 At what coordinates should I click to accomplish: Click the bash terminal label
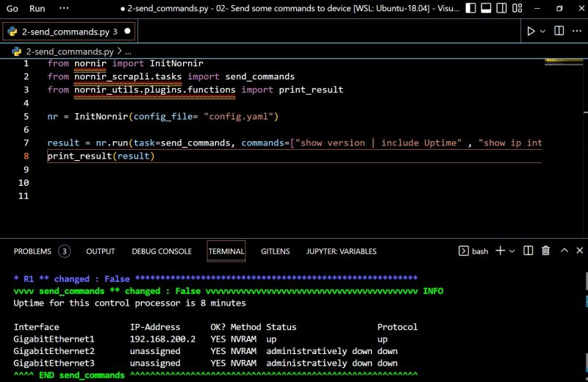(x=480, y=251)
